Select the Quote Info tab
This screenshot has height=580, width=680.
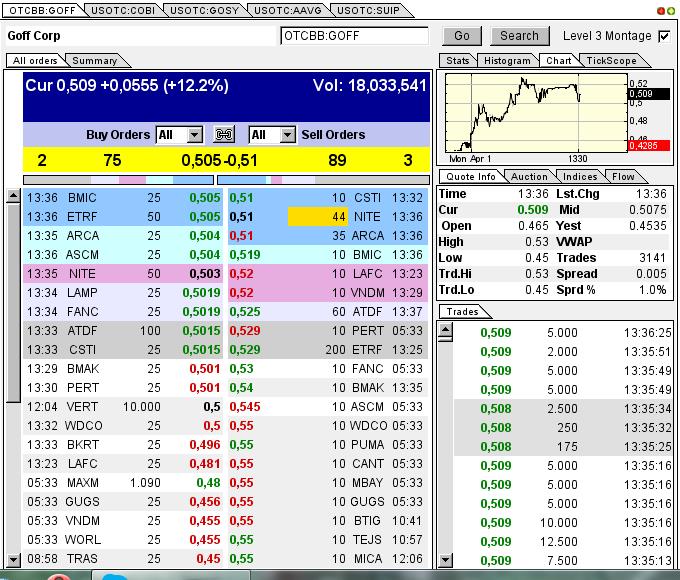[x=471, y=177]
